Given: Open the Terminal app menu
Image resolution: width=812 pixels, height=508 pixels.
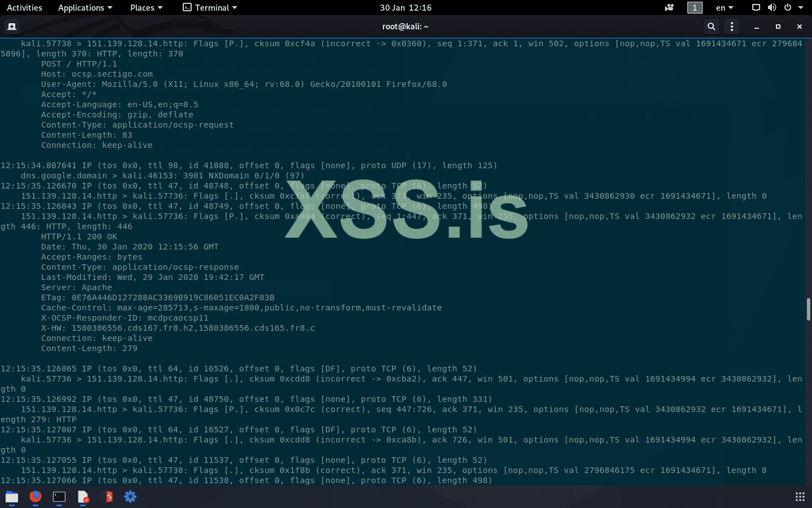Looking at the screenshot, I should 210,8.
